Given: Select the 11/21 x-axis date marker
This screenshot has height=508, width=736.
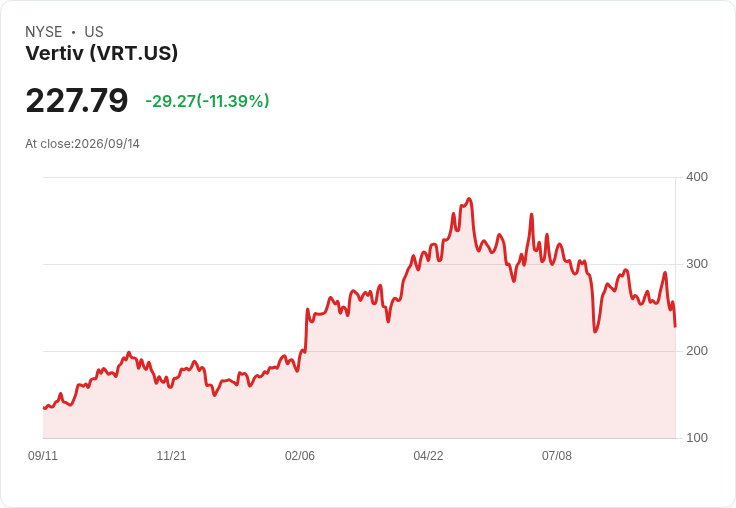Looking at the screenshot, I should coord(171,455).
